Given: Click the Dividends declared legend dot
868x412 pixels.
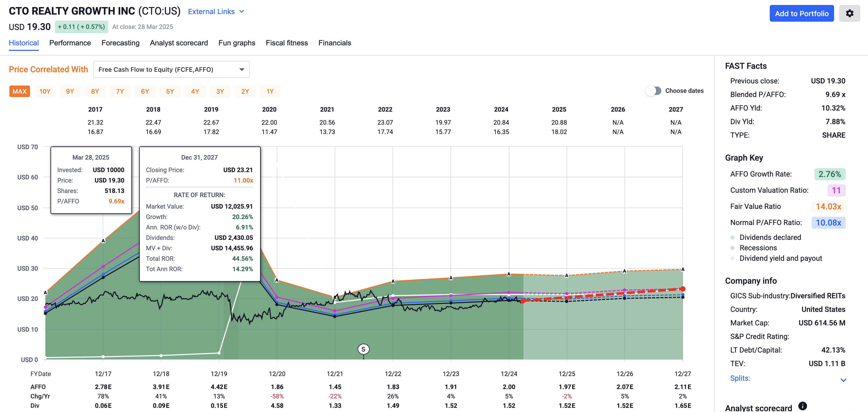Looking at the screenshot, I should coord(732,237).
